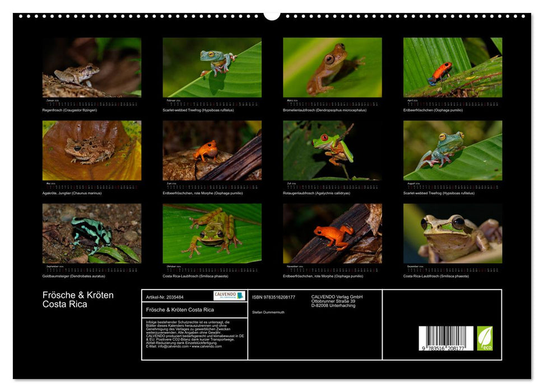
Task: Open the Regenfrosch January photo
Action: click(92, 68)
